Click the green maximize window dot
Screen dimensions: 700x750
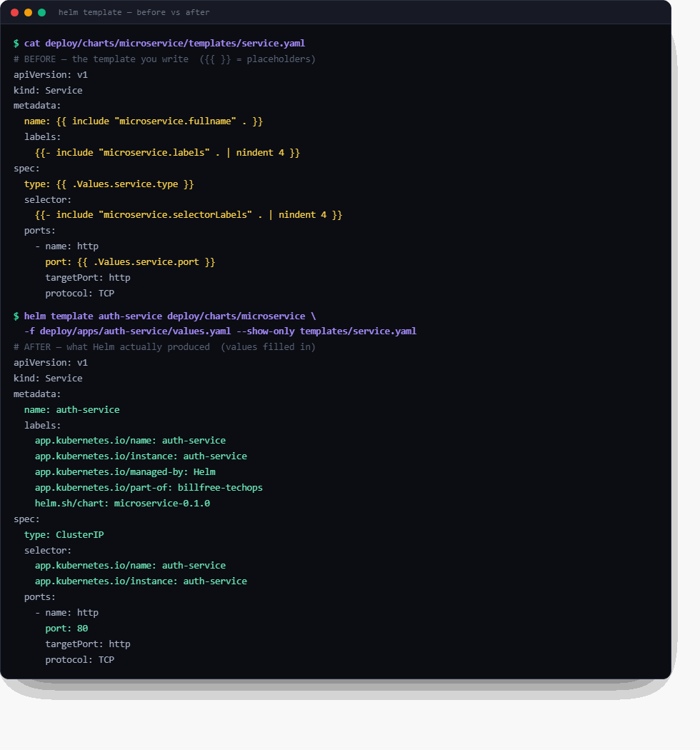41,12
